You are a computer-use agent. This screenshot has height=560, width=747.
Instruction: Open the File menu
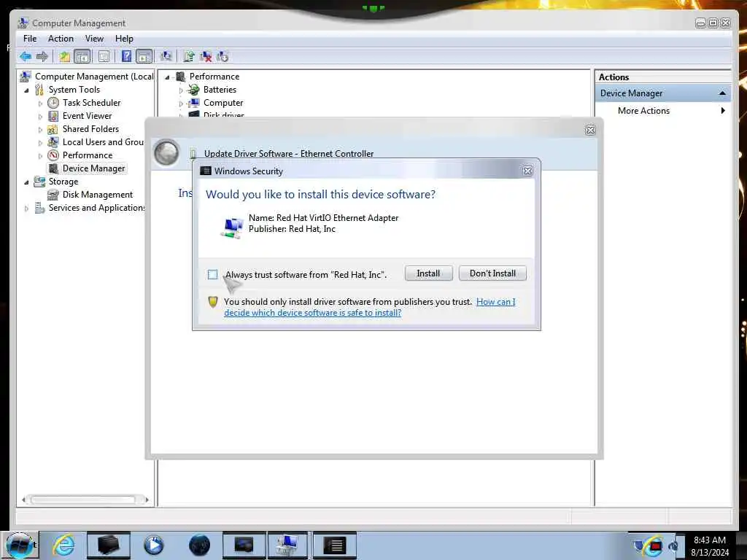[x=29, y=39]
